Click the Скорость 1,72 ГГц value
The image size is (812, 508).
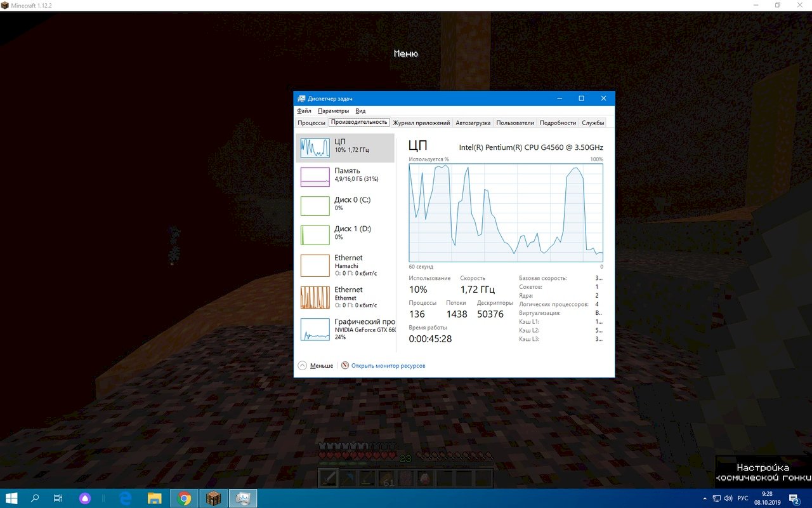coord(477,289)
